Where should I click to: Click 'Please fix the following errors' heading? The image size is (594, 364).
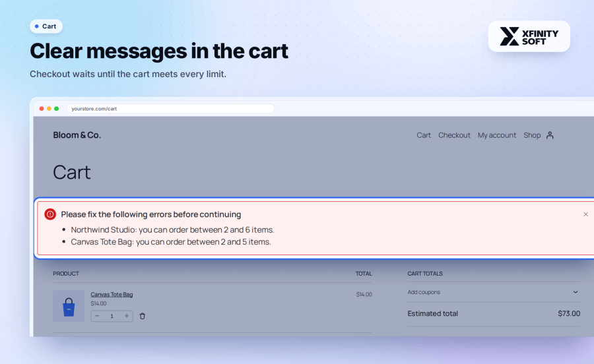(x=150, y=214)
